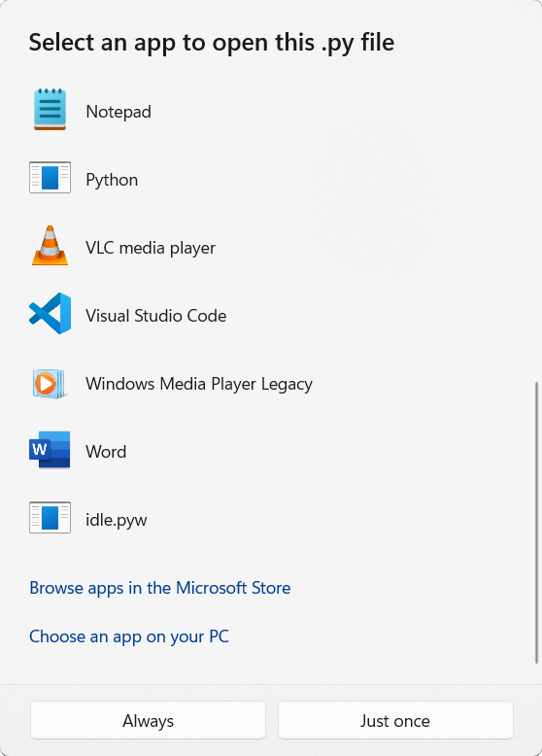The image size is (542, 756).
Task: Click the Visual Studio Code logo icon
Action: coord(51,314)
